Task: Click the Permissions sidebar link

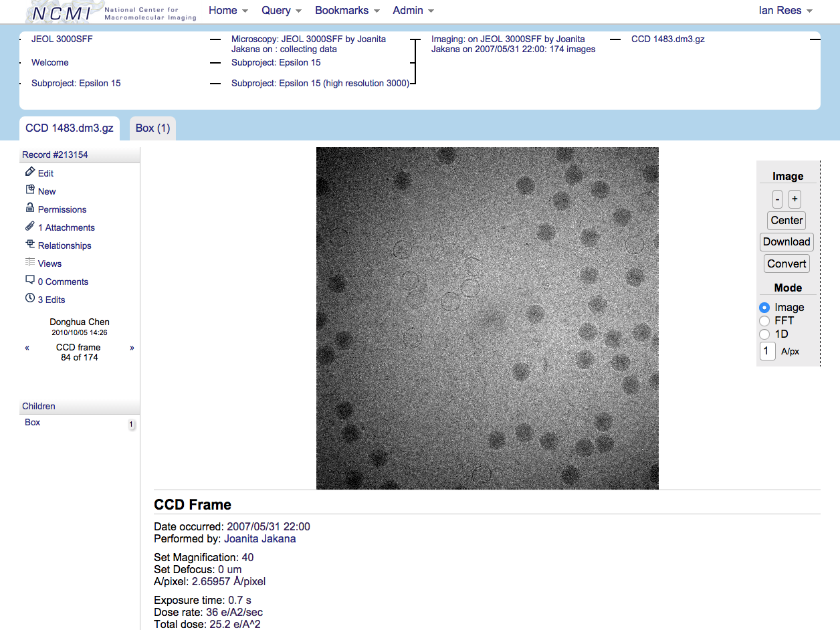Action: click(x=62, y=209)
